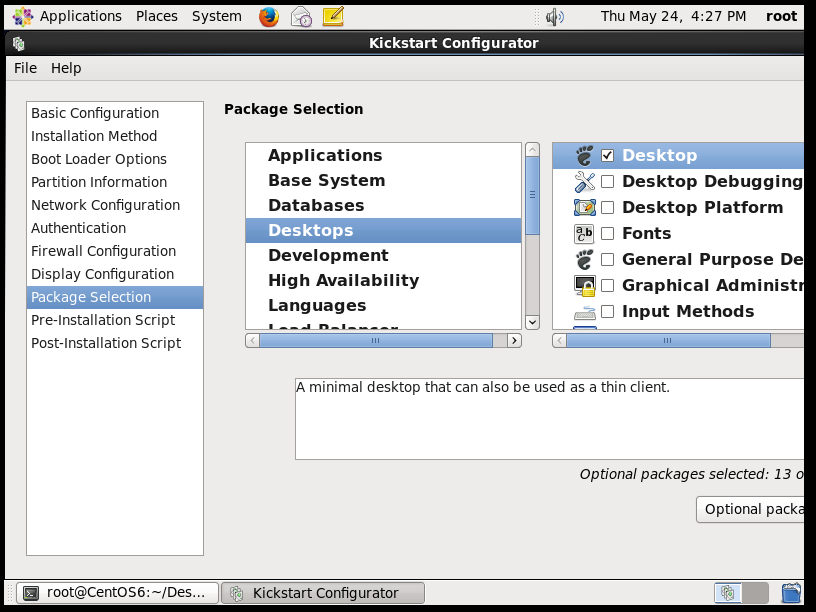Select Authentication in sidebar

pos(114,227)
